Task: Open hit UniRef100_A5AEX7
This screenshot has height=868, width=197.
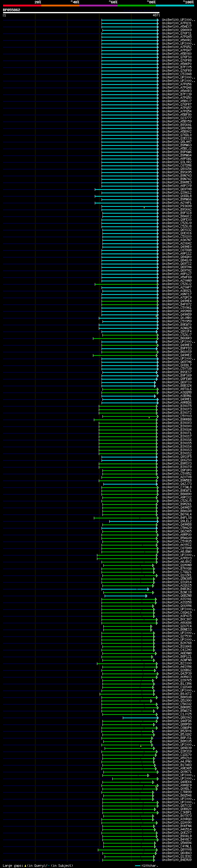Action: coord(177,27)
